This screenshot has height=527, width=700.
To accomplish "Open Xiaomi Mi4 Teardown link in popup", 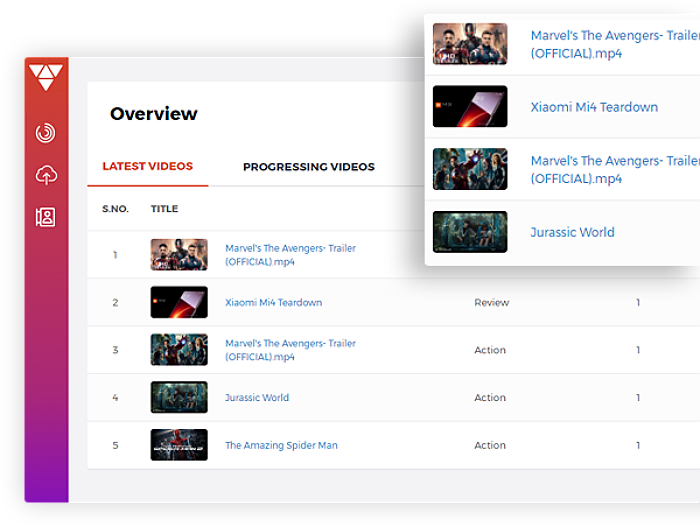I will 594,107.
